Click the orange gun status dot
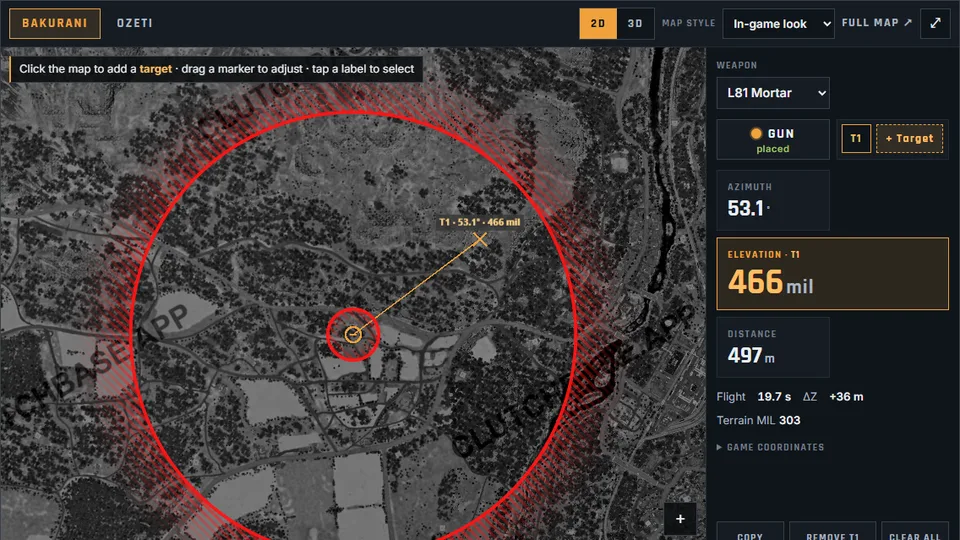960x540 pixels. tap(756, 133)
